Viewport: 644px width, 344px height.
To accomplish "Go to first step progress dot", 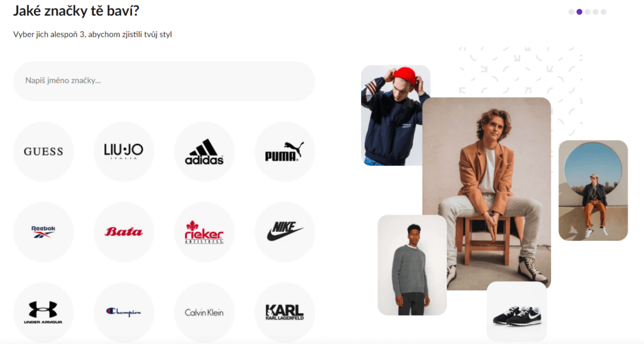I will click(x=571, y=12).
